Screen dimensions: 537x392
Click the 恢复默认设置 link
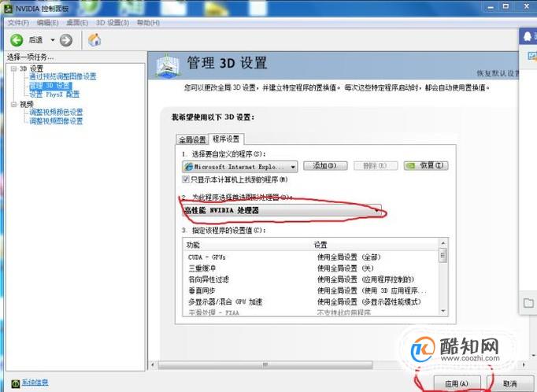(498, 73)
